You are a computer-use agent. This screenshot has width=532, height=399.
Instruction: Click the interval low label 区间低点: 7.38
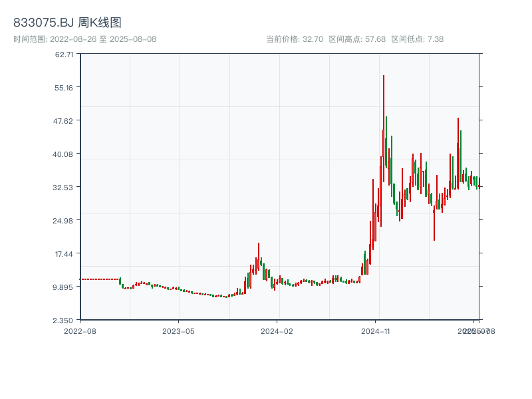pyautogui.click(x=418, y=39)
